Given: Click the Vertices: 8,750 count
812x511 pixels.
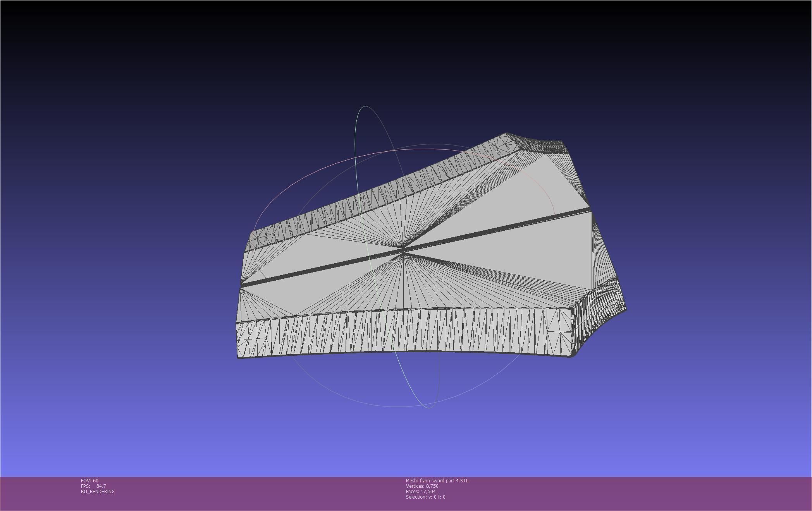Looking at the screenshot, I should click(x=422, y=486).
